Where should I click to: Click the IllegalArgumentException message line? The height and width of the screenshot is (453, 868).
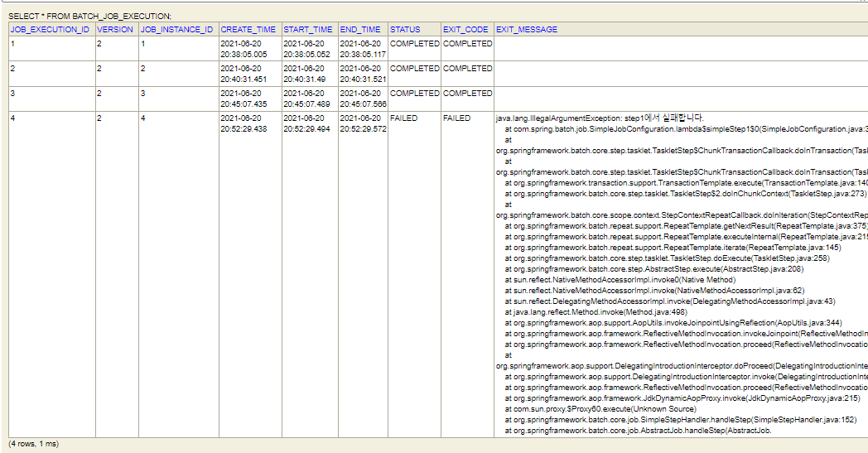[x=600, y=118]
